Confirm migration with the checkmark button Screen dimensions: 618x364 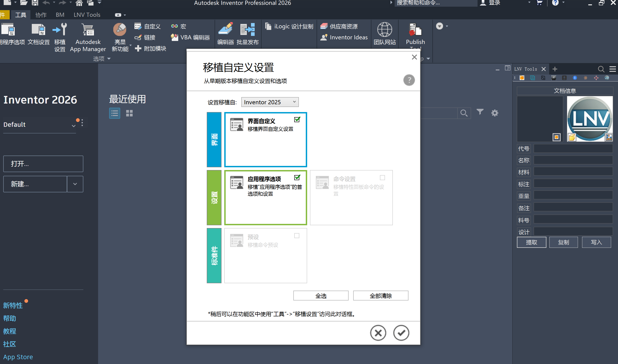pyautogui.click(x=401, y=333)
